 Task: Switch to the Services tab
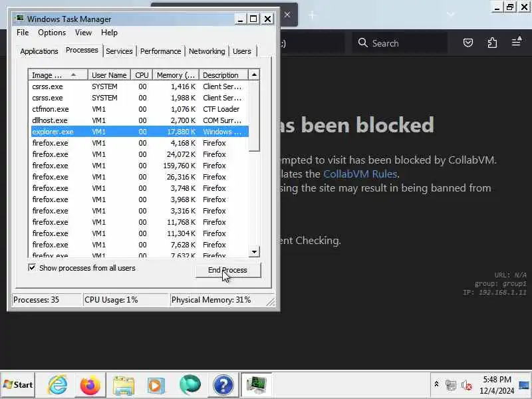[119, 51]
